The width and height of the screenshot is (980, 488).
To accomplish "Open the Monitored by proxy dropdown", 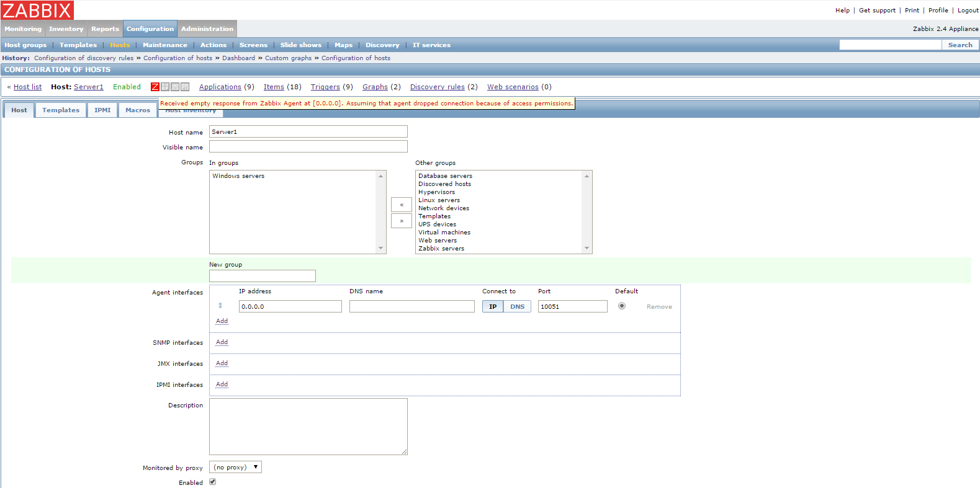I will pos(235,467).
